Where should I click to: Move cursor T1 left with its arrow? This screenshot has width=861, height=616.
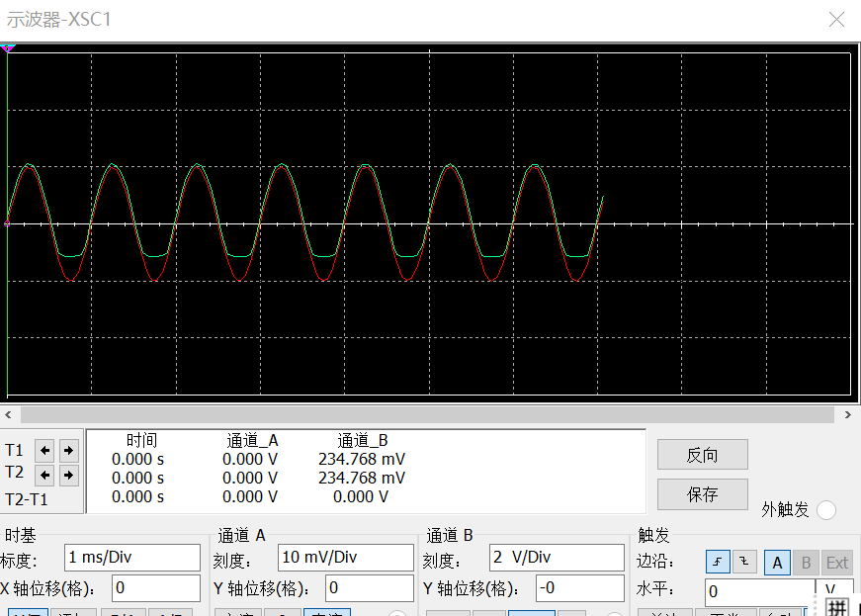44,451
